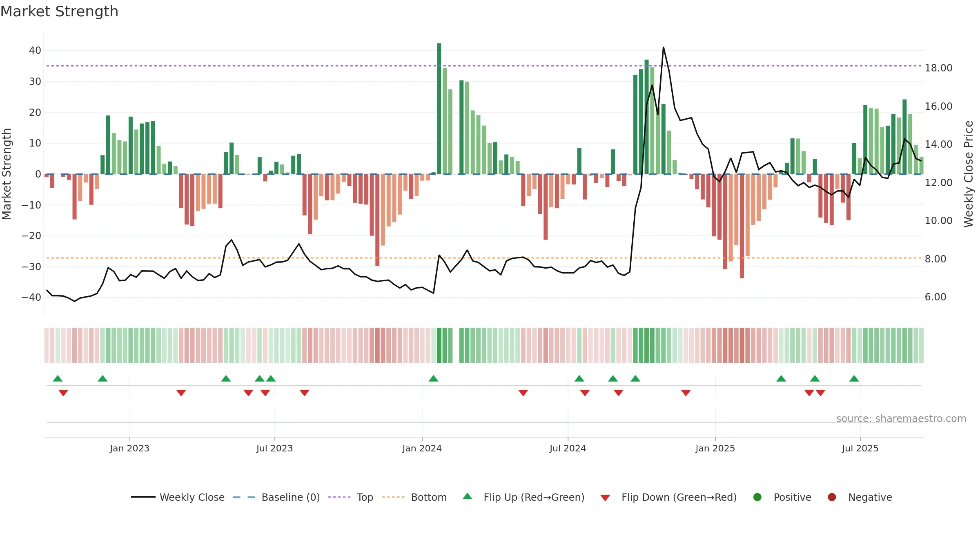
Task: Click the Jul 2024 axis label
Action: (x=568, y=448)
